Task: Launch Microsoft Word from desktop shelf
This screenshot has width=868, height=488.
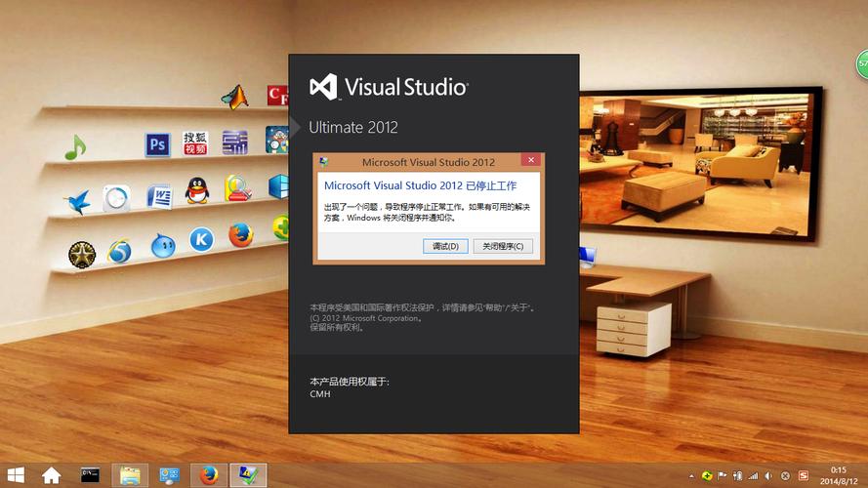Action: (159, 196)
